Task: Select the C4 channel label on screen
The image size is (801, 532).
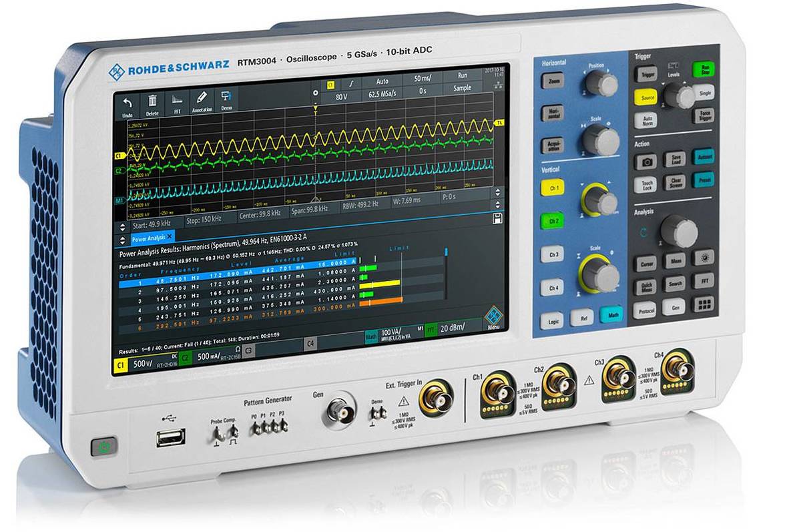Action: (x=310, y=344)
